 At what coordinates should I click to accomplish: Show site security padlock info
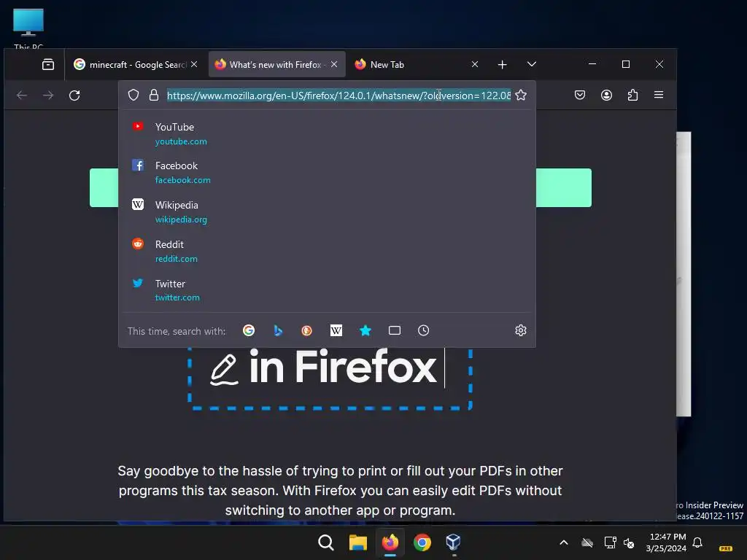click(153, 96)
